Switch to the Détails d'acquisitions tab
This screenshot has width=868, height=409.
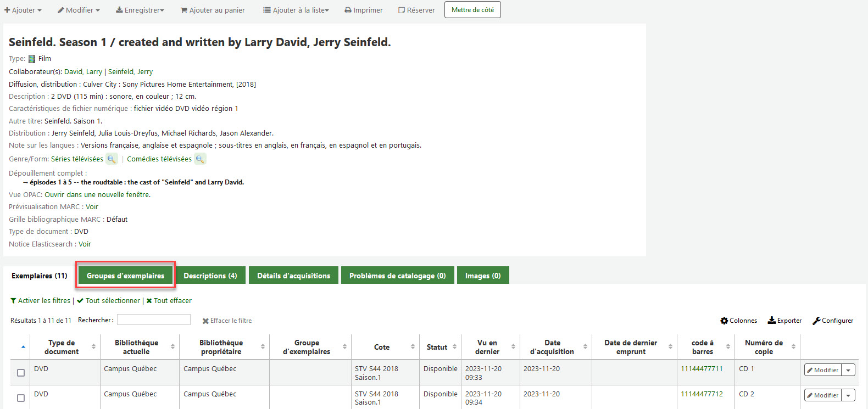[293, 276]
